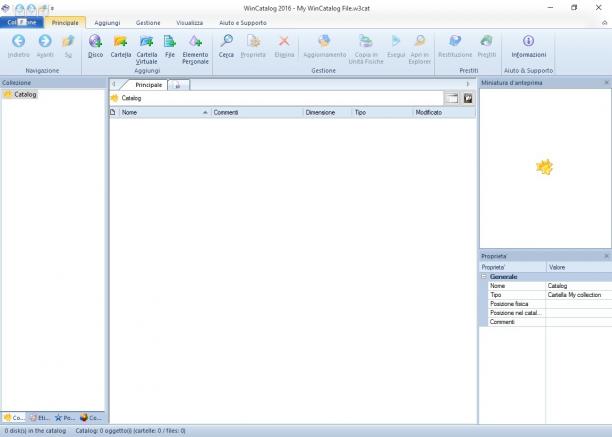Select the second document tab with search icon

point(178,85)
